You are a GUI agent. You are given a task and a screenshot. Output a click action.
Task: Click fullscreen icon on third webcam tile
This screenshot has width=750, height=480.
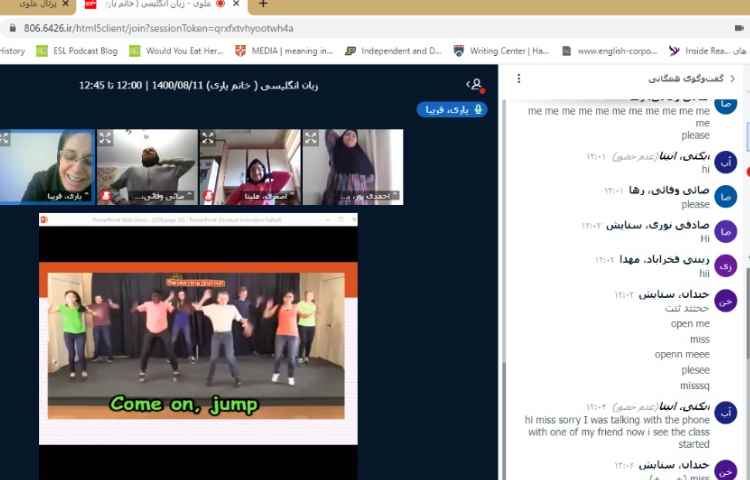pos(208,138)
